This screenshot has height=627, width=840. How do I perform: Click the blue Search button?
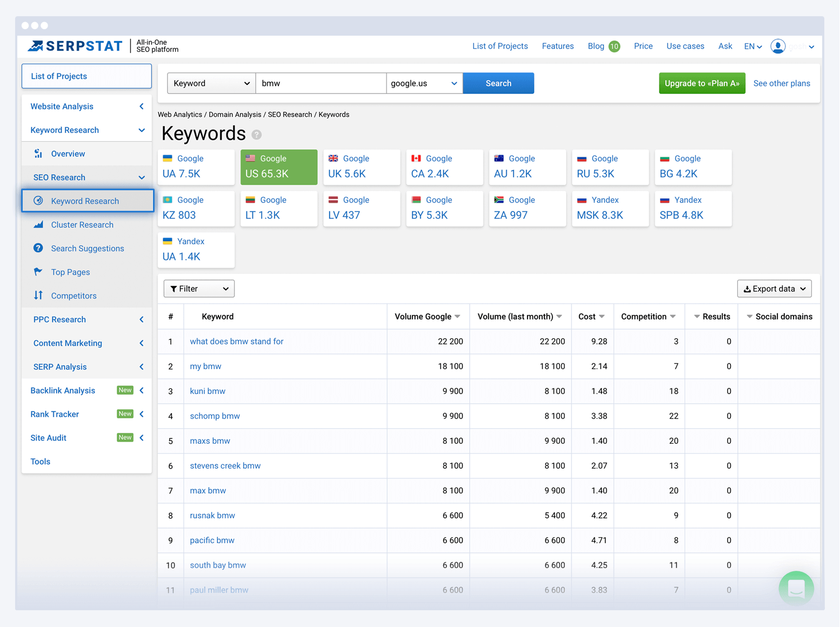pyautogui.click(x=498, y=83)
